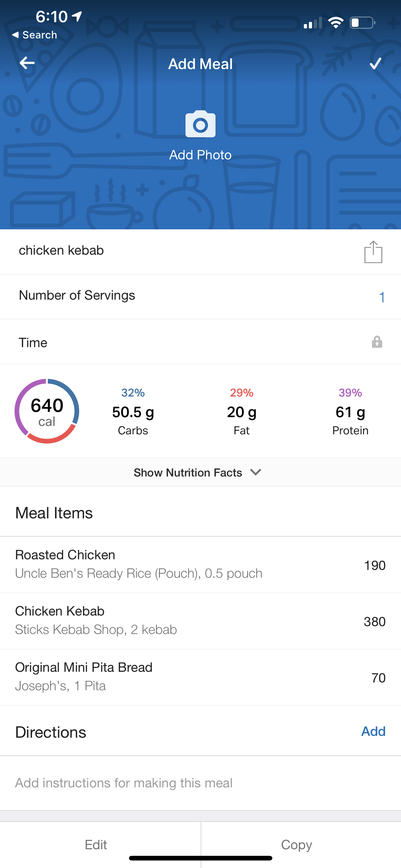The width and height of the screenshot is (401, 868).
Task: Tap the Wi-Fi status icon
Action: (335, 23)
